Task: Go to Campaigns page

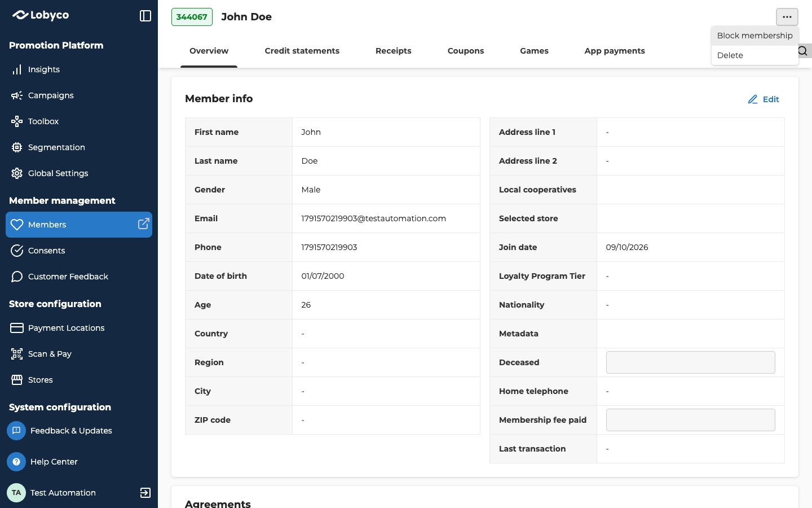Action: [79, 95]
